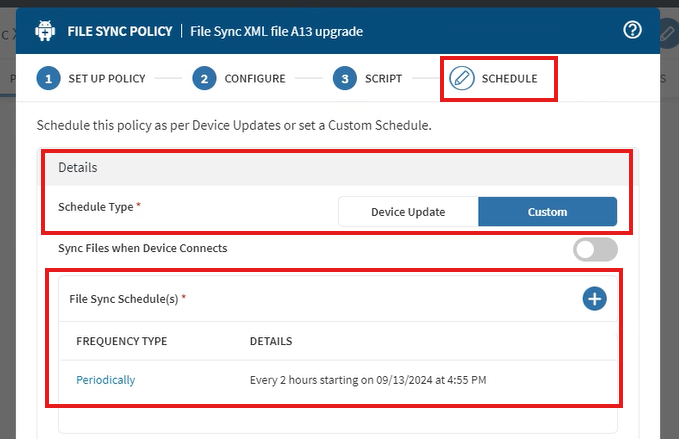Click the DETAILS column header
The image size is (679, 439).
click(x=271, y=341)
